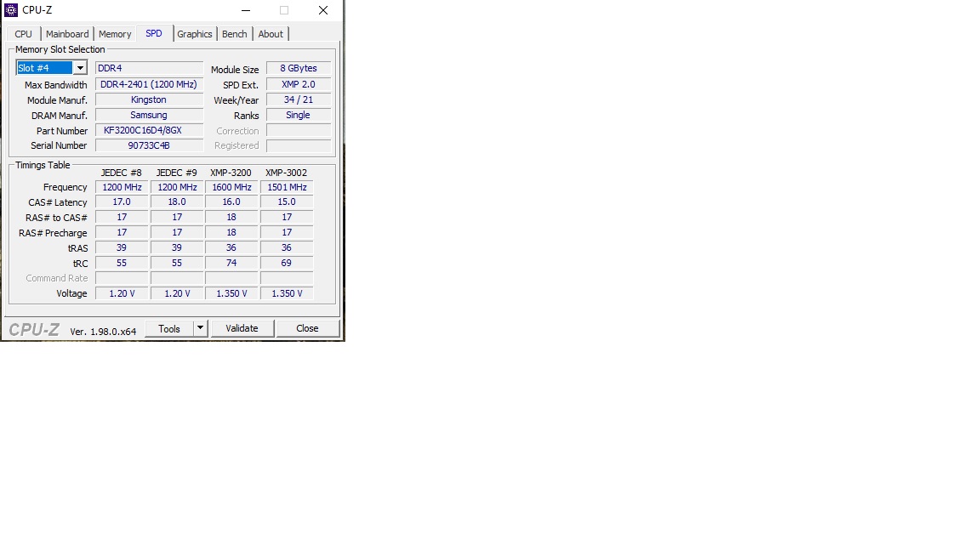Click the 1600 MHz frequency cell
The image size is (980, 551).
point(231,187)
